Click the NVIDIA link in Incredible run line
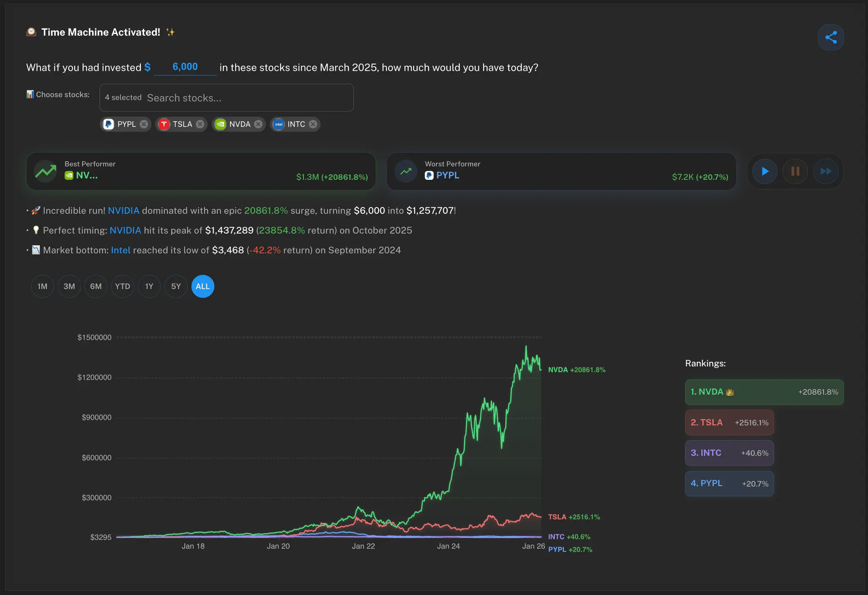The width and height of the screenshot is (868, 595). coord(124,210)
